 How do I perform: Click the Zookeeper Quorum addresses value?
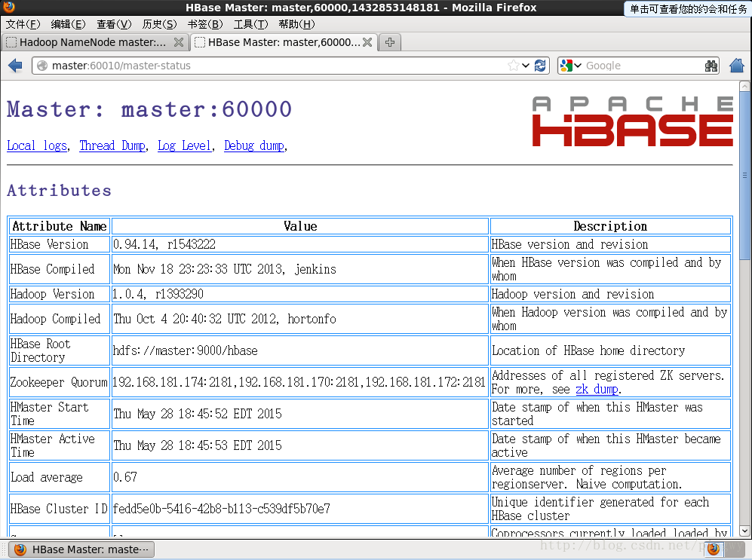299,382
